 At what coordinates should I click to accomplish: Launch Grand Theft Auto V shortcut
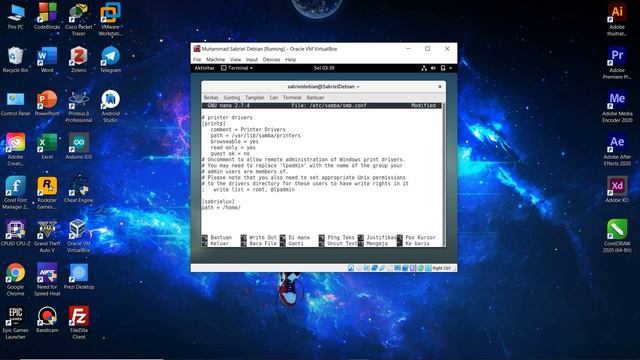[x=47, y=236]
